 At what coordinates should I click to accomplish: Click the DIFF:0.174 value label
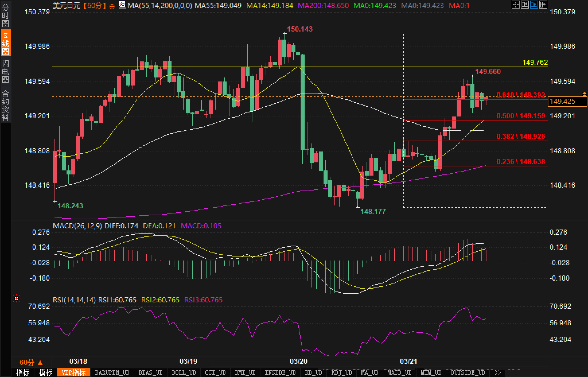(121, 226)
